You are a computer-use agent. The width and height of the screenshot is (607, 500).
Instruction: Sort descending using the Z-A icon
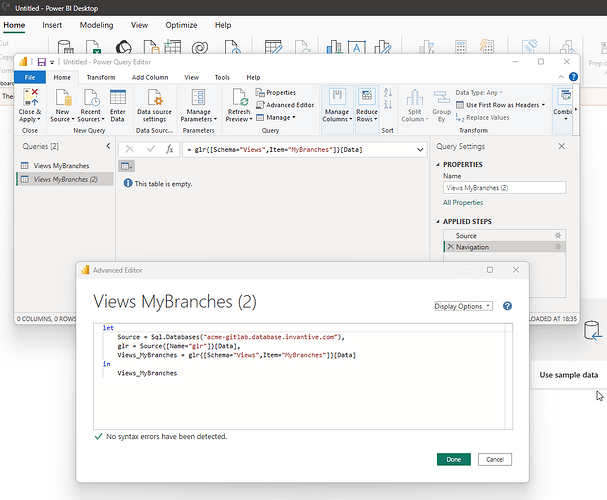click(x=388, y=104)
